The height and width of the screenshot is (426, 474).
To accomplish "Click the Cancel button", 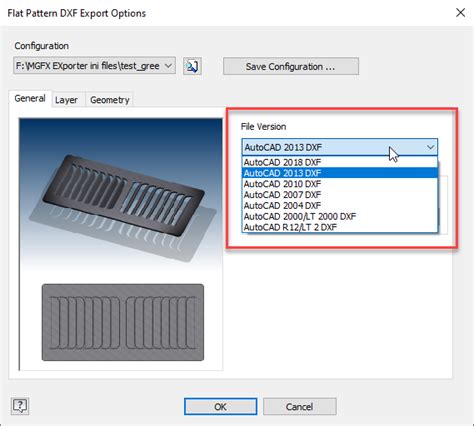I will click(299, 406).
